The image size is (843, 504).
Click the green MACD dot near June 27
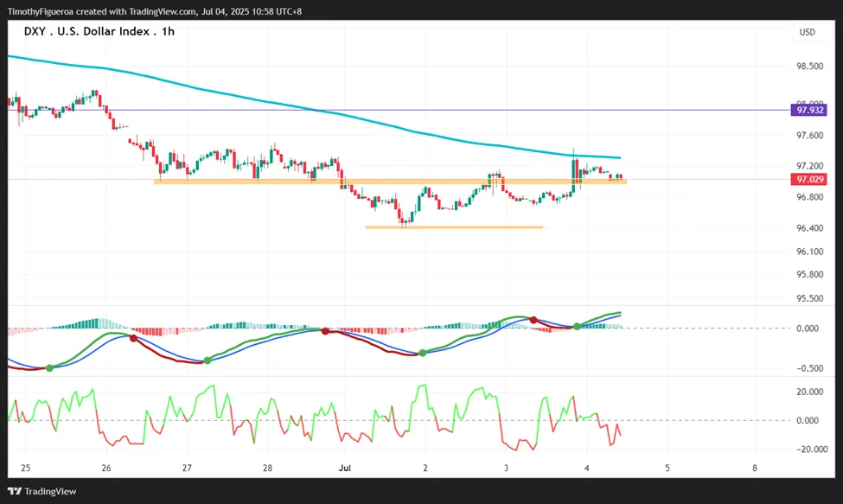pos(208,360)
